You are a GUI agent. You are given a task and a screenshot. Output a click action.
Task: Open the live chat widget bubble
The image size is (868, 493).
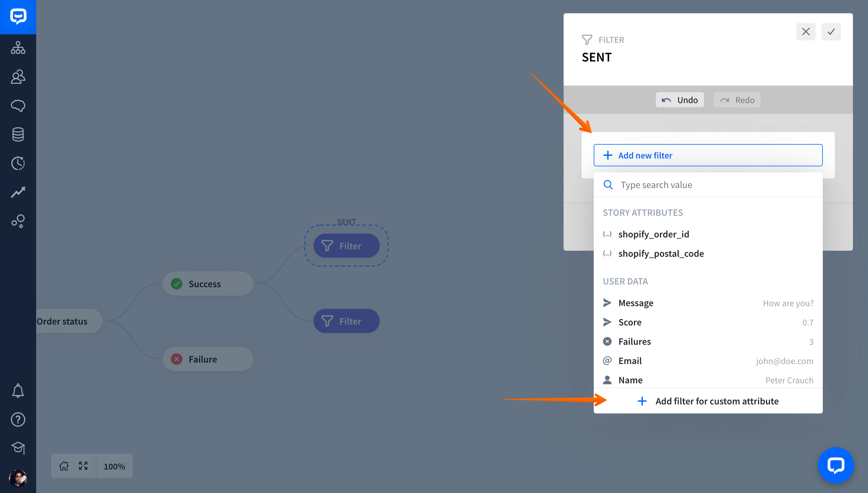(835, 465)
